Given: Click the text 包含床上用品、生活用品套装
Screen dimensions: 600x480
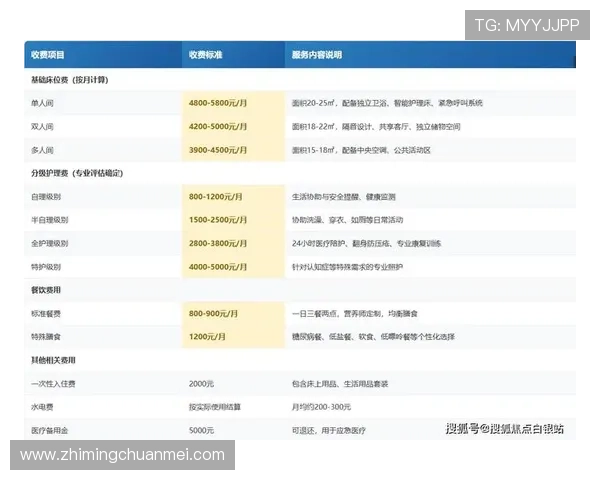Looking at the screenshot, I should pos(340,384).
